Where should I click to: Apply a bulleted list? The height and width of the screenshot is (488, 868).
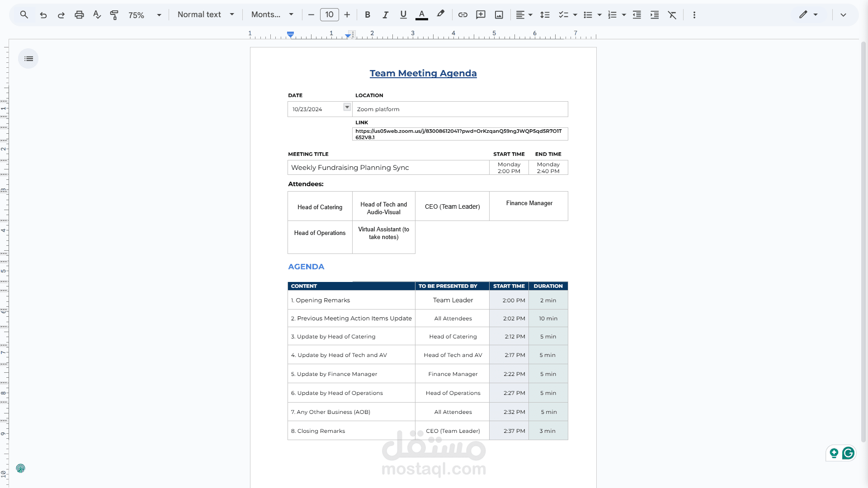[588, 14]
